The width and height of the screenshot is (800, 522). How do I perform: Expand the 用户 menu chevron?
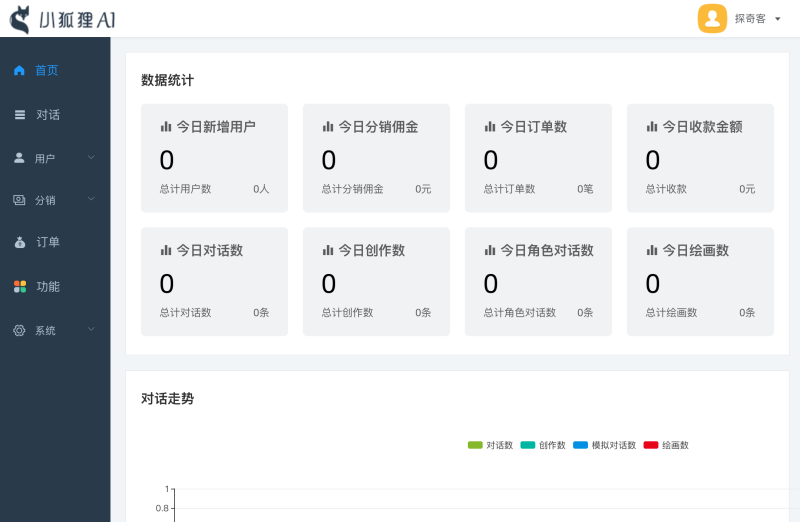coord(91,157)
